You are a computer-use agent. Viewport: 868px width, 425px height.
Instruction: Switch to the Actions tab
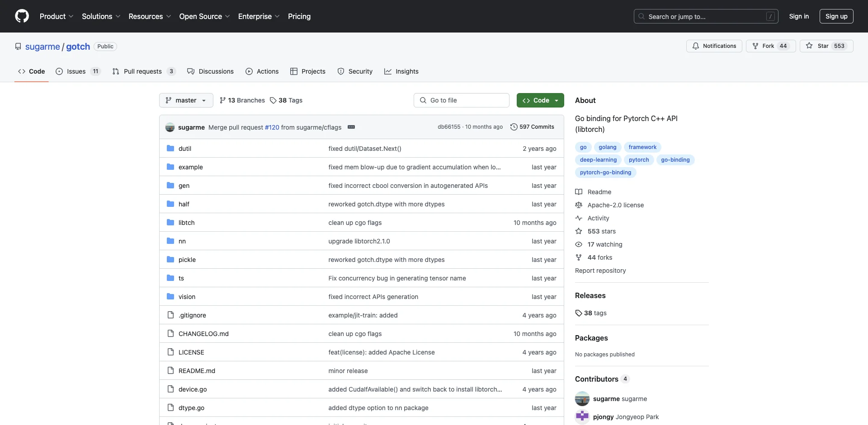(262, 71)
